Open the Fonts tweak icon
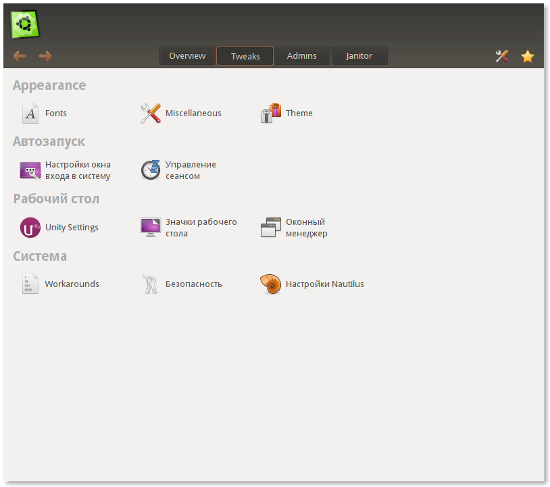Screen dimensions: 550x487 30,113
